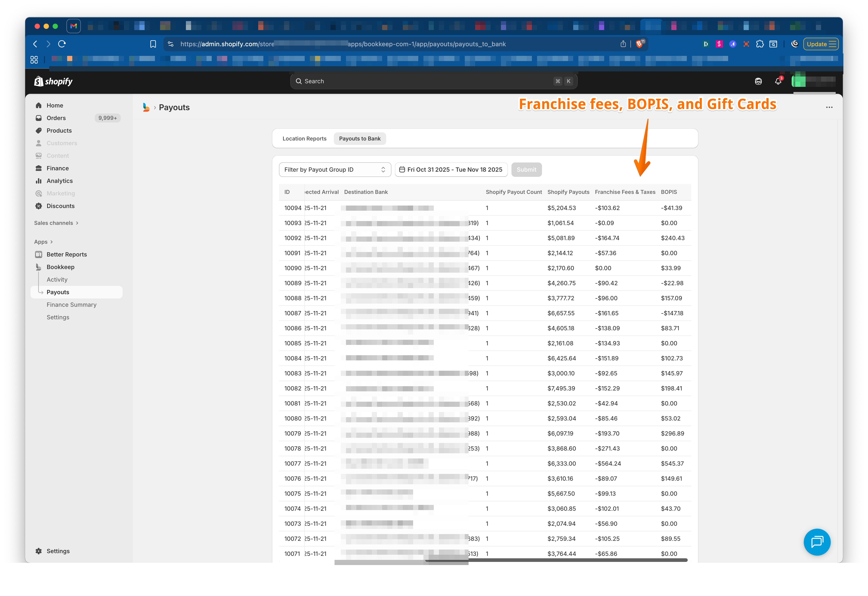Expand the Apps section
Screen dimensions: 868x596
point(43,242)
